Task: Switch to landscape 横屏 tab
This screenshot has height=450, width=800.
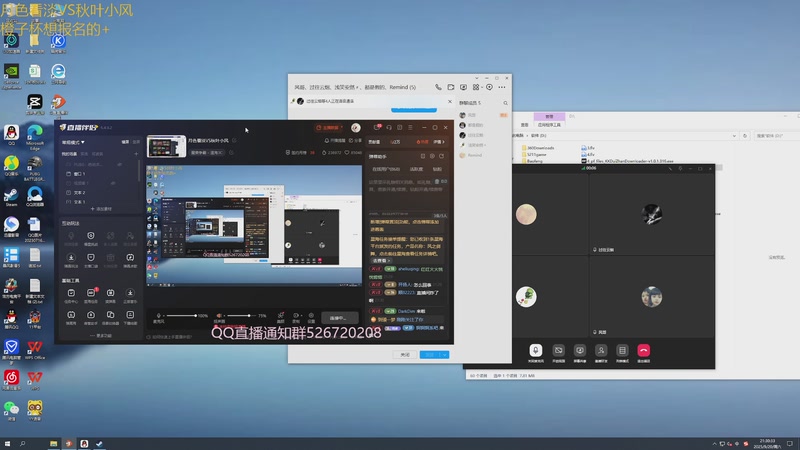Action: coord(125,142)
